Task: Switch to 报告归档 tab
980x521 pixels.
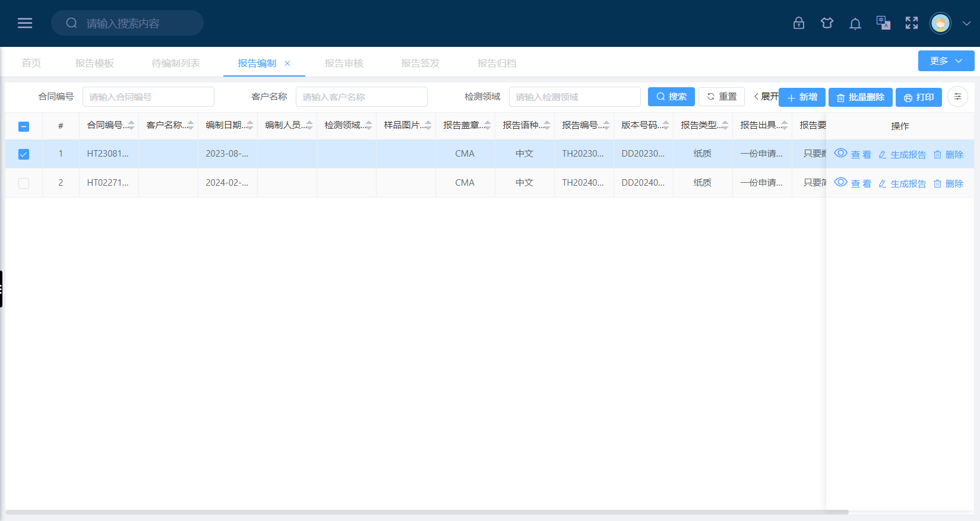Action: (x=497, y=63)
